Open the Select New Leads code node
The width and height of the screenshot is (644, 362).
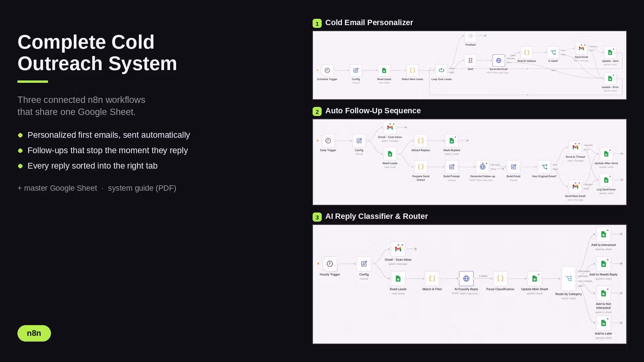pos(412,70)
